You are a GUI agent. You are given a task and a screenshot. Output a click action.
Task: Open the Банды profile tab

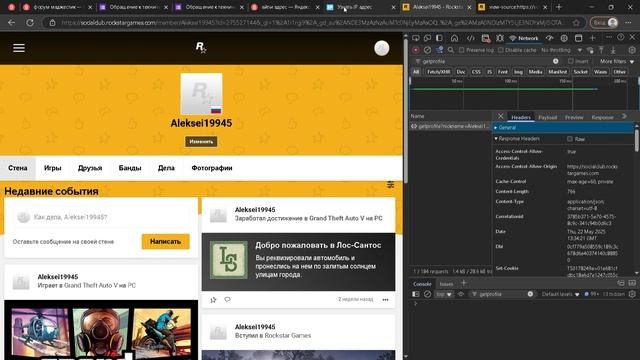pos(130,168)
